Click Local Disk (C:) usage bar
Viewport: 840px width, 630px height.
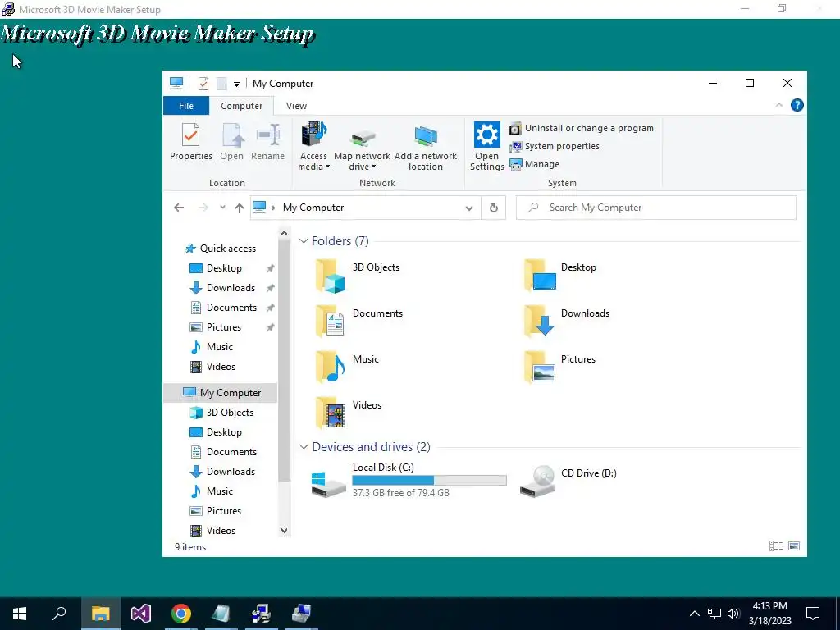429,480
